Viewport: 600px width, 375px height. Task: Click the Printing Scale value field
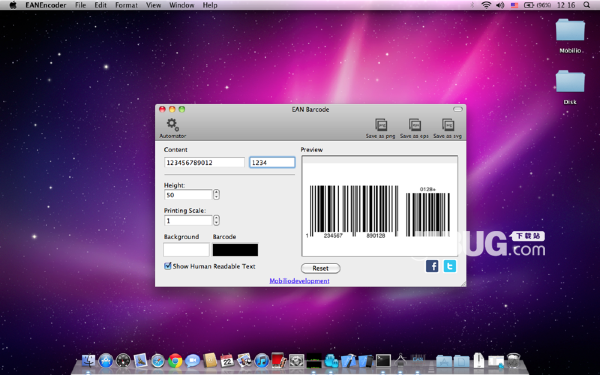188,220
